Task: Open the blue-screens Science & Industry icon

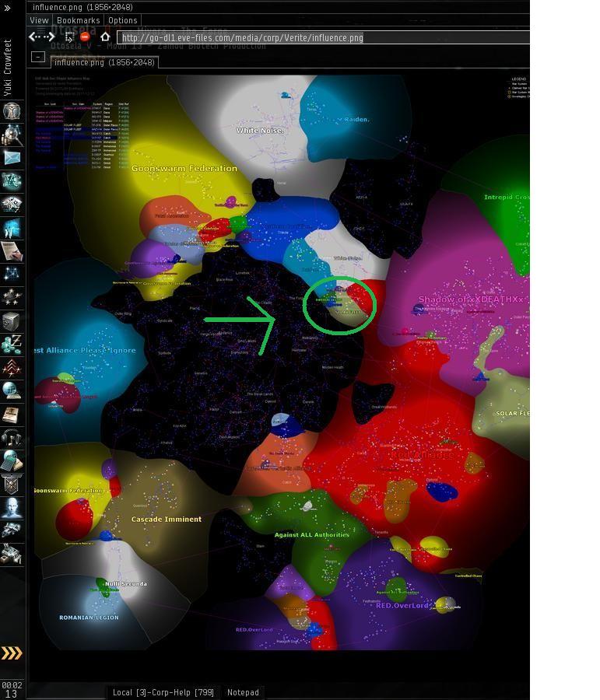Action: pos(12,228)
